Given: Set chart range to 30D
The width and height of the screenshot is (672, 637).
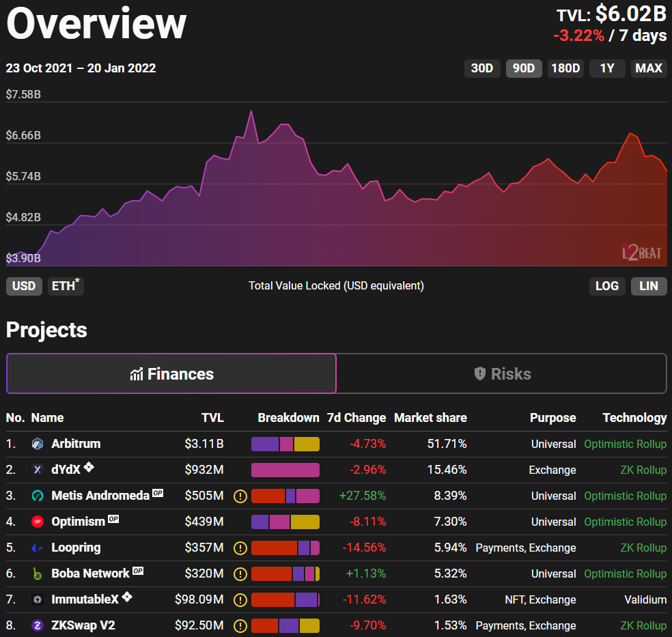Looking at the screenshot, I should [x=481, y=68].
